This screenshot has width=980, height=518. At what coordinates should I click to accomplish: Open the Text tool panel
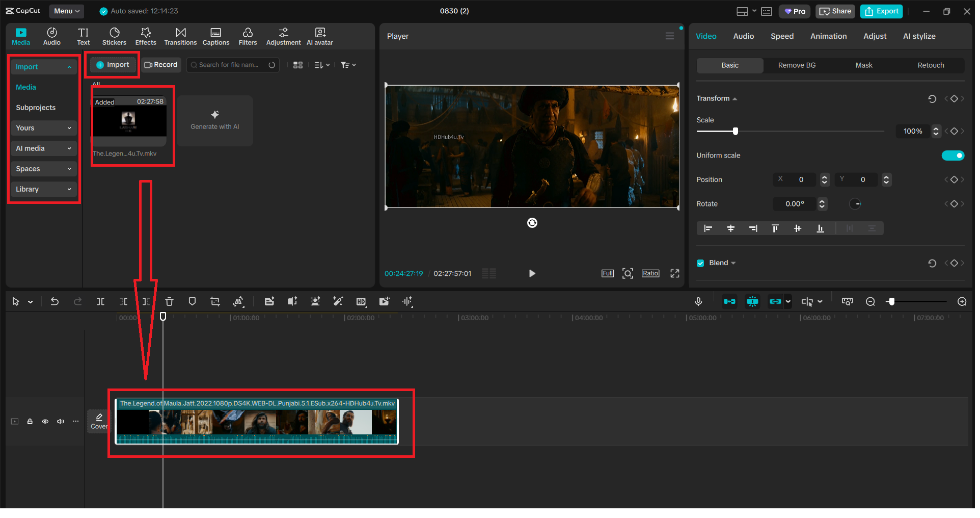[84, 37]
